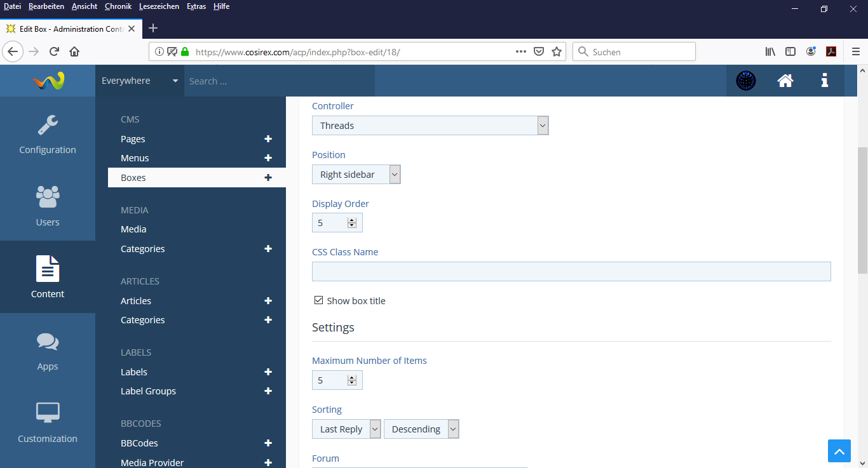
Task: Add a new box with plus icon
Action: click(268, 178)
